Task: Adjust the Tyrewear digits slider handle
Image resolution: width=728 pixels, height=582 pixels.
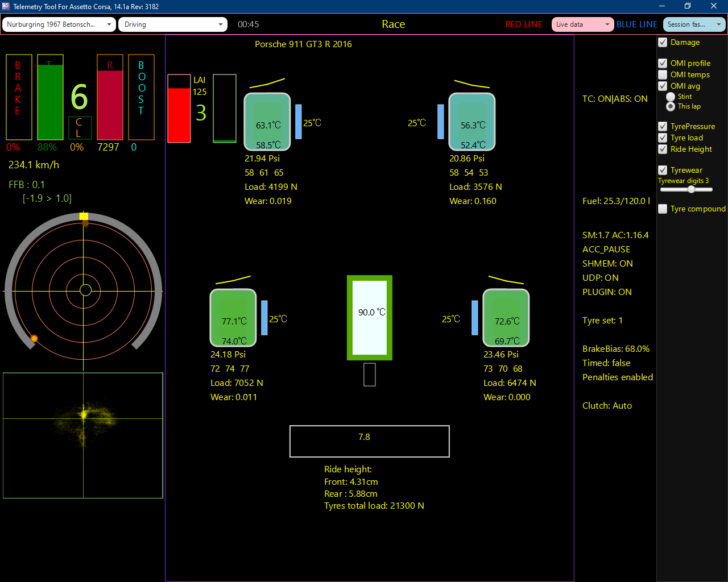Action: coord(691,189)
